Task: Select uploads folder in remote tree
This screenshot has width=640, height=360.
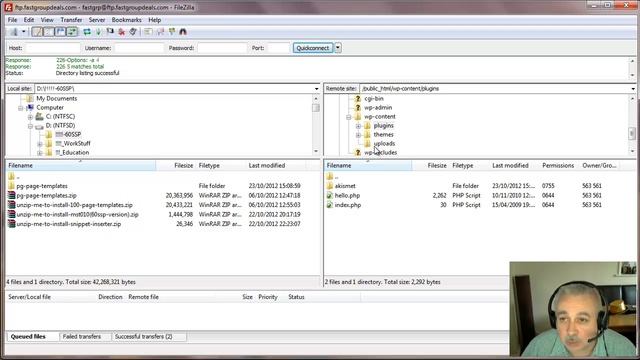Action: point(384,143)
